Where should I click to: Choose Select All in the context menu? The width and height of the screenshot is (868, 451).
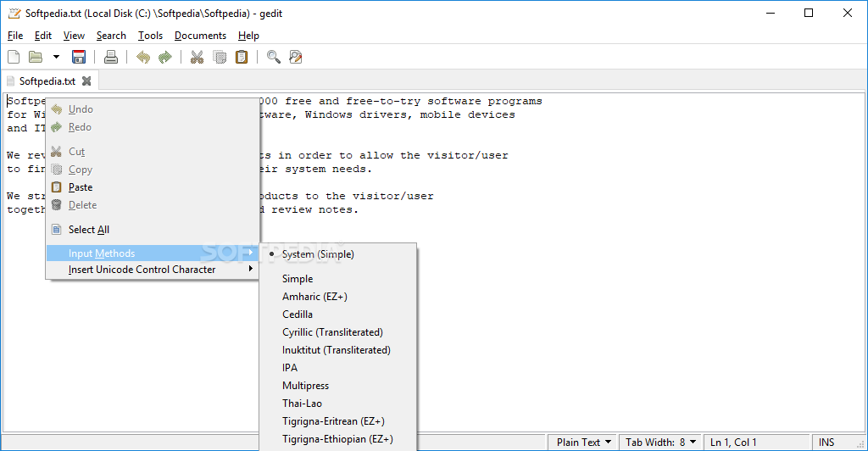tap(153, 230)
